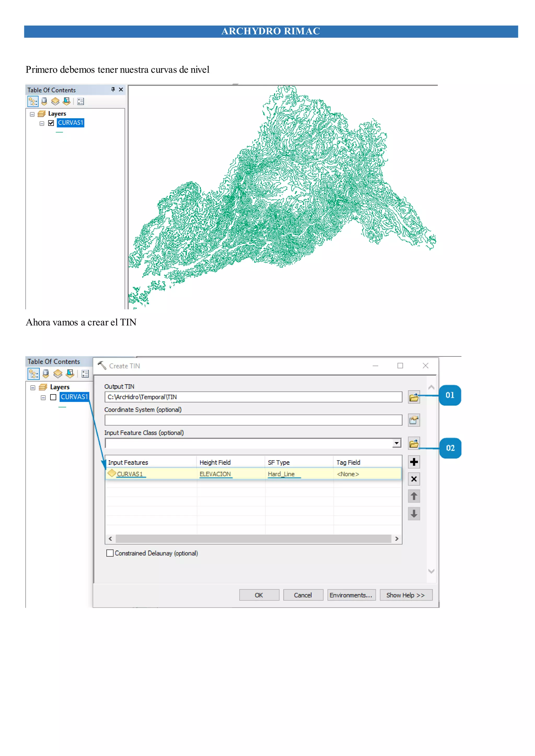Screen dimensions: 535x756
Task: Remove the row with the X button
Action: coord(414,479)
